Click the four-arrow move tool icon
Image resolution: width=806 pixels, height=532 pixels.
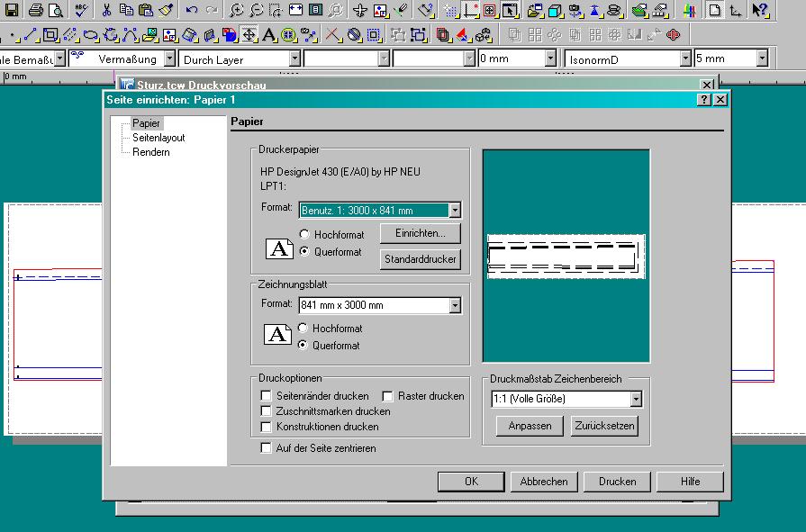(249, 35)
